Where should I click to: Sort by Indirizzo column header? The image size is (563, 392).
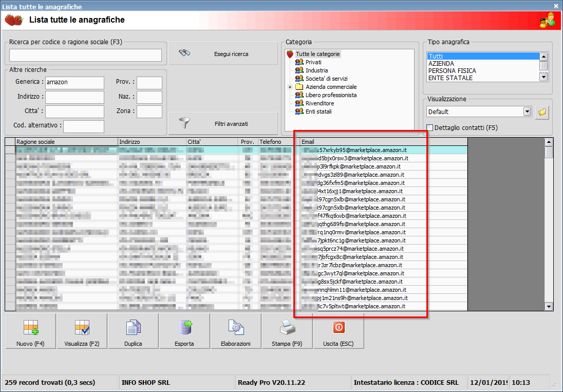152,142
